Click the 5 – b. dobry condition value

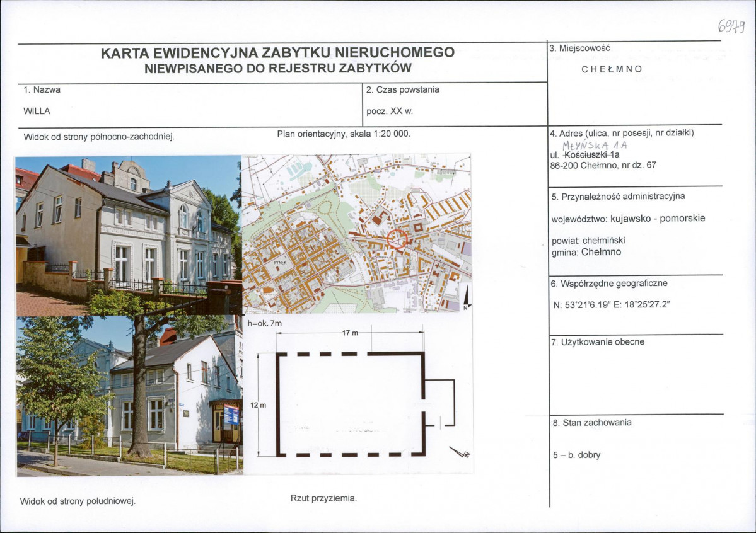pyautogui.click(x=576, y=455)
